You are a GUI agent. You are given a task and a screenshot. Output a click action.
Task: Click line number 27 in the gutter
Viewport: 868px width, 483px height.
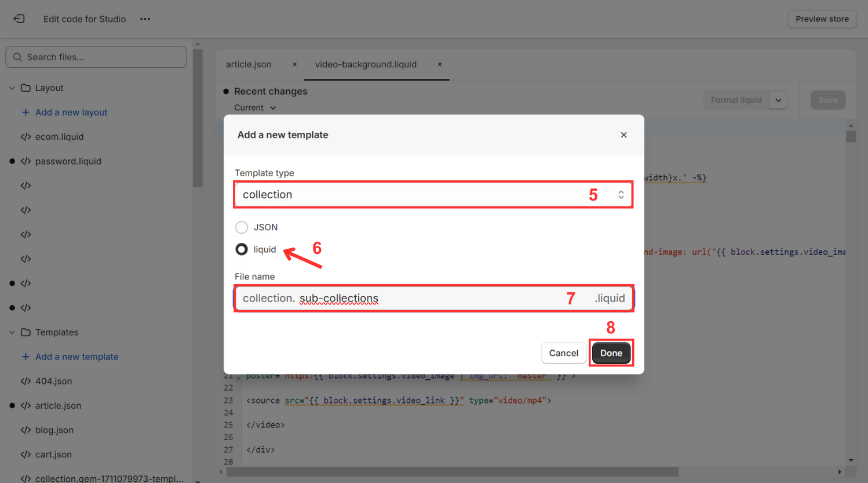tap(228, 450)
